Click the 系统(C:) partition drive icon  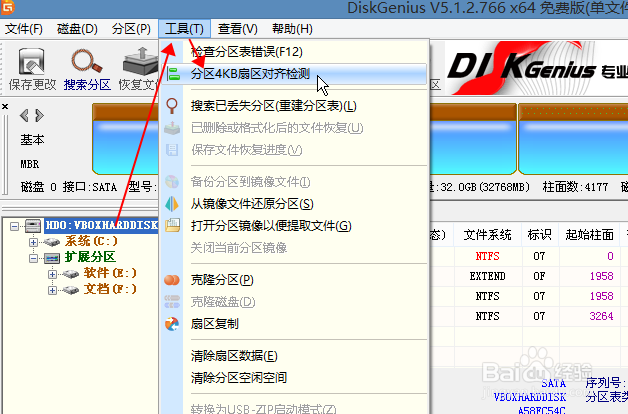52,242
